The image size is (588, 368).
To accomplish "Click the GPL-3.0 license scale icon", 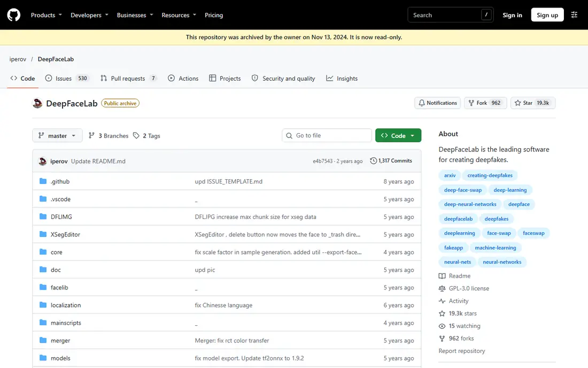I will coord(442,288).
